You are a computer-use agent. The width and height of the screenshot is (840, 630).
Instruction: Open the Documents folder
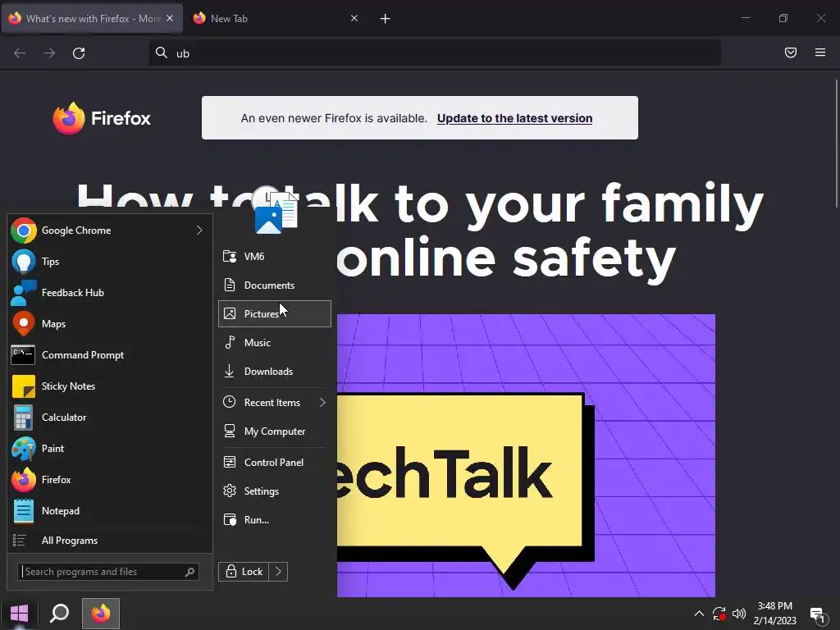274,285
